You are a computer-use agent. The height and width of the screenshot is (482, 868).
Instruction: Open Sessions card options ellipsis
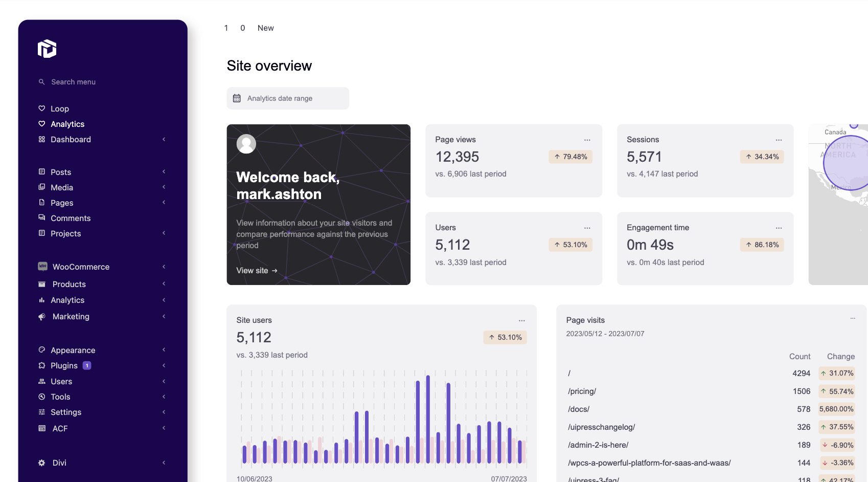(779, 140)
